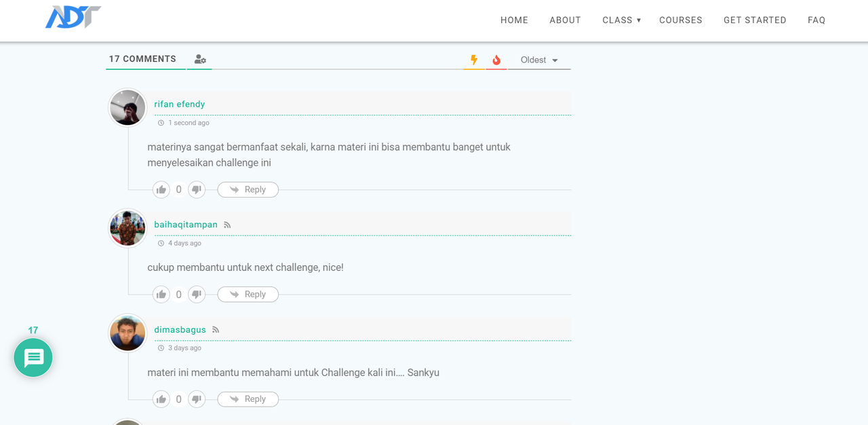Follow dimasbagus via RSS icon
Viewport: 868px width, 425px height.
(216, 330)
